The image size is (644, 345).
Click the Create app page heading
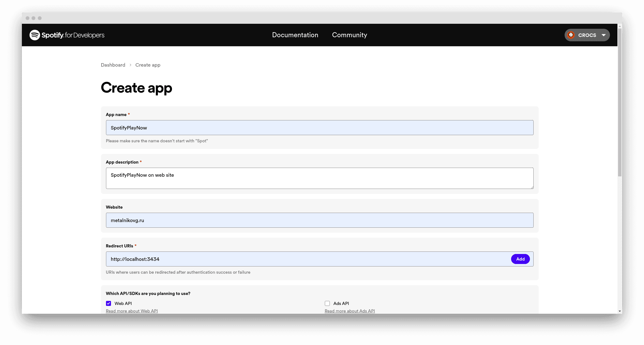click(136, 88)
